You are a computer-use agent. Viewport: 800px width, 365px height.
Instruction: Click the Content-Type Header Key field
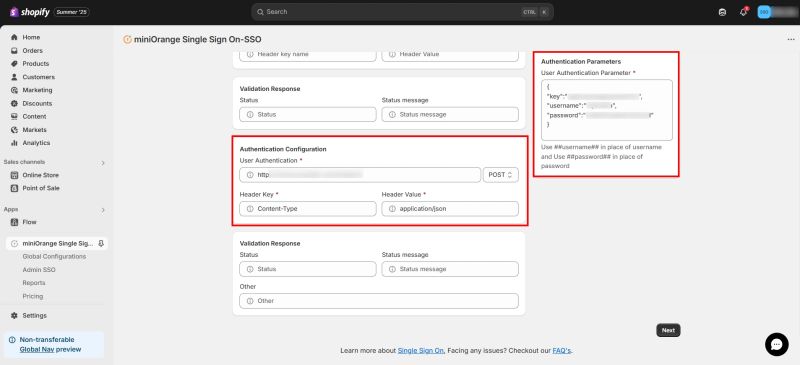[x=308, y=209]
